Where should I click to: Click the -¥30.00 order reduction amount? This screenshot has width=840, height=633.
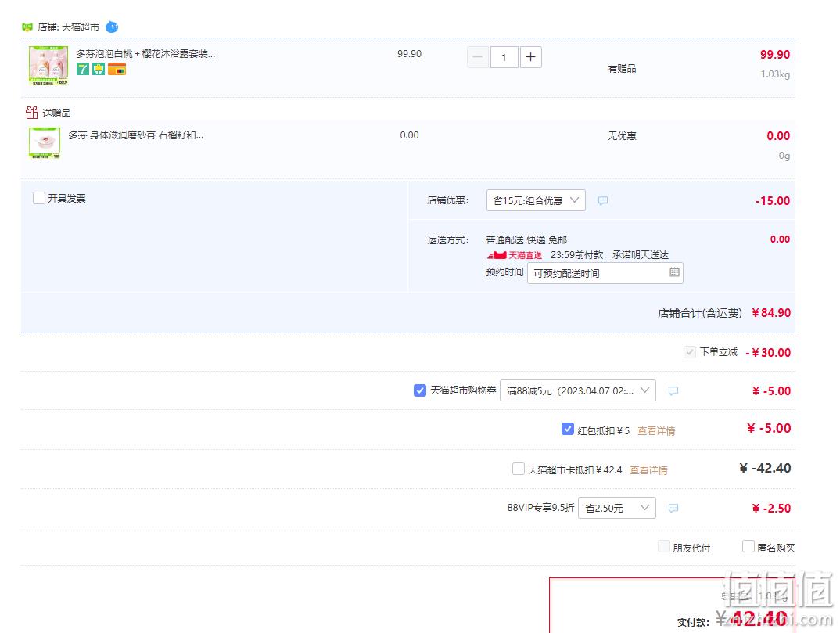point(768,353)
